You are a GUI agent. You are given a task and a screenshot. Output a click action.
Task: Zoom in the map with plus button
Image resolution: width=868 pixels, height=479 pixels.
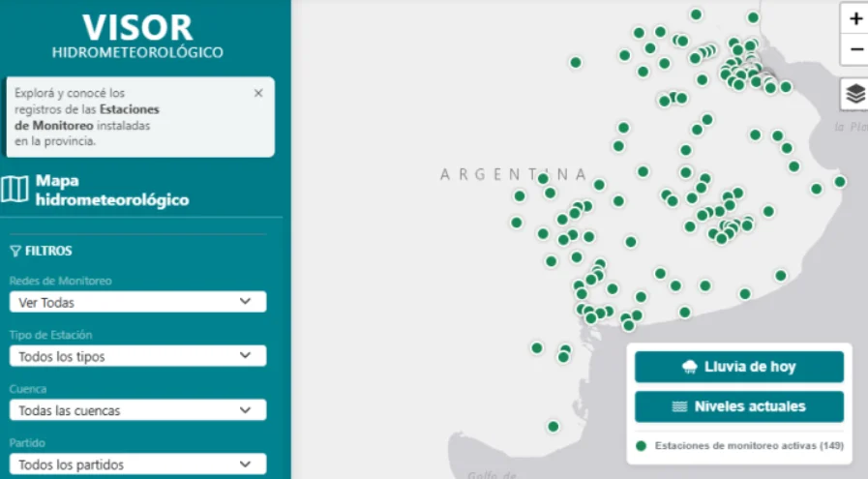(854, 18)
